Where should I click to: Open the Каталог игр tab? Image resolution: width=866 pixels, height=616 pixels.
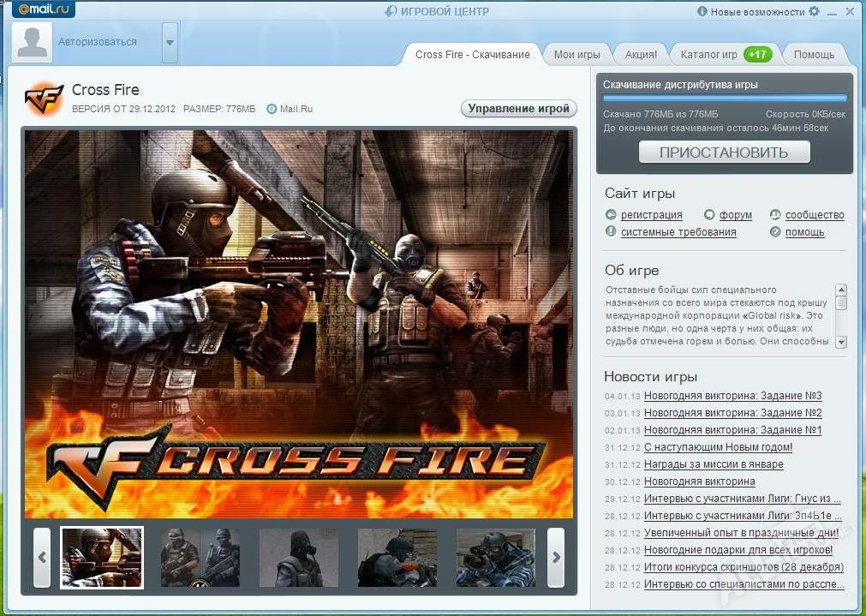tap(708, 54)
